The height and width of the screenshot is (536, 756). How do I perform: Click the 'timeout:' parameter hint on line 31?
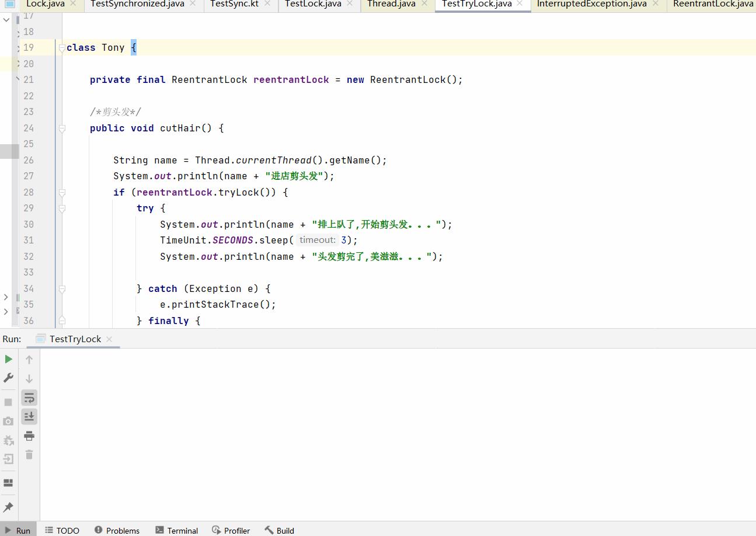click(x=317, y=240)
